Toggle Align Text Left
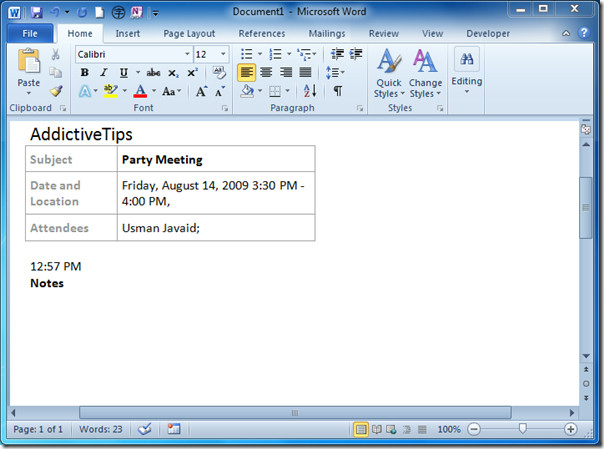604x449 pixels. [247, 72]
